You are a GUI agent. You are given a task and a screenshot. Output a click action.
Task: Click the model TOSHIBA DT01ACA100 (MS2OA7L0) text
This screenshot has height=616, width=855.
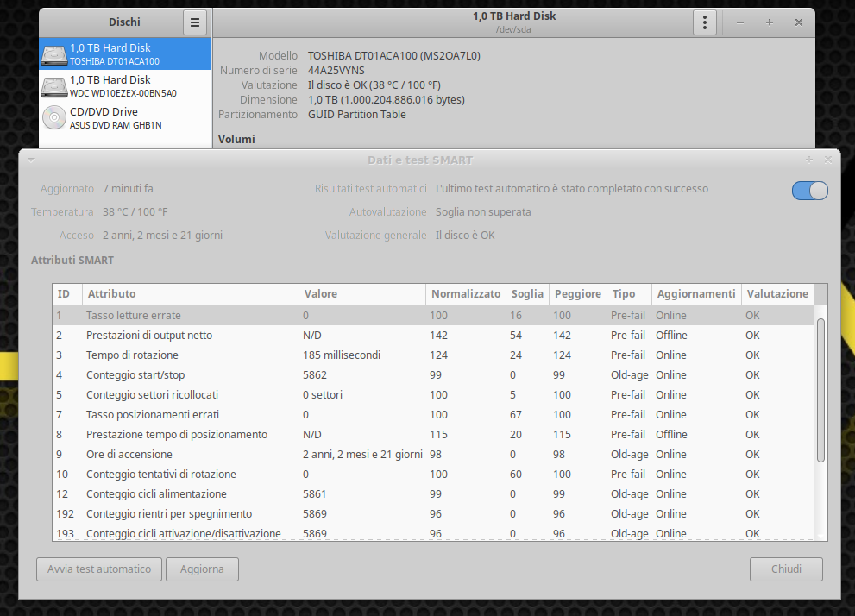click(x=393, y=55)
